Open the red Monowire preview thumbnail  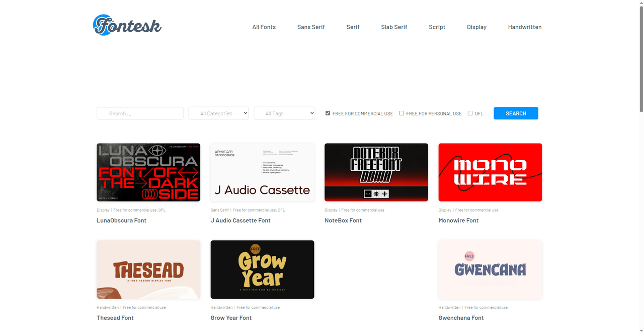tap(490, 172)
